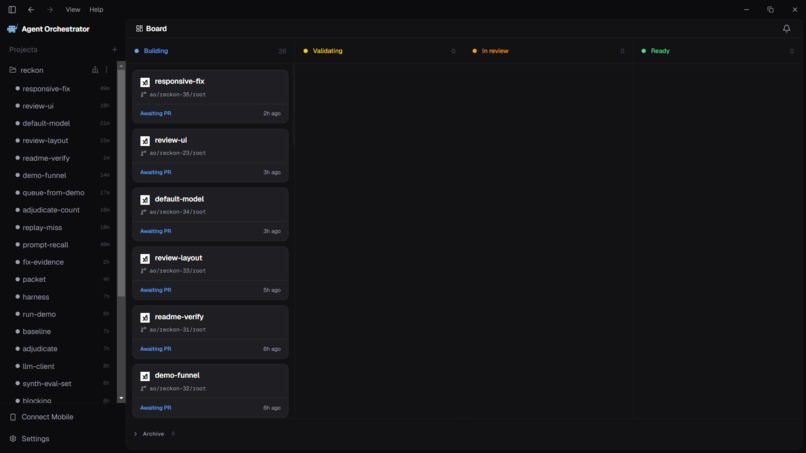This screenshot has width=806, height=453.
Task: Click the Validating column header
Action: click(327, 51)
